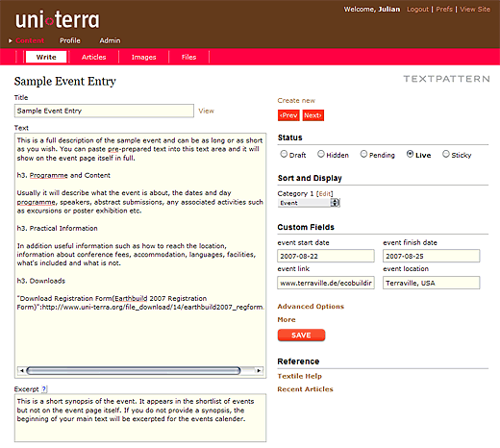Select the Live status radio button
500x448 pixels.
(410, 154)
